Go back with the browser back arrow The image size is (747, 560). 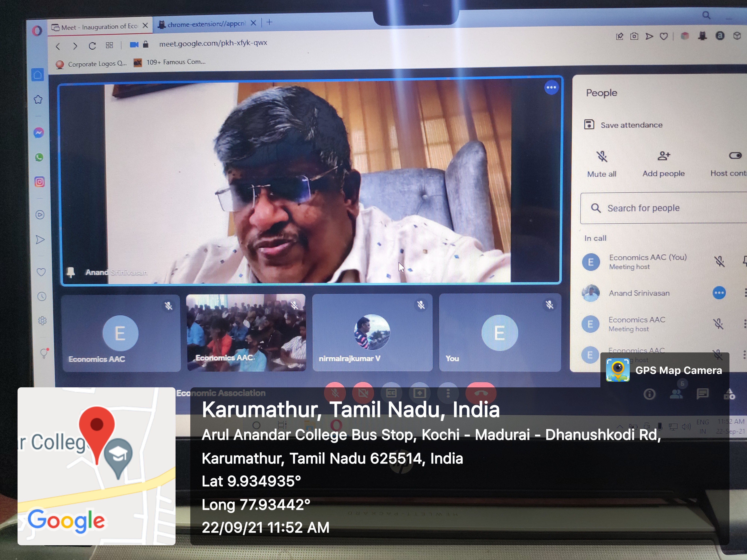(58, 46)
